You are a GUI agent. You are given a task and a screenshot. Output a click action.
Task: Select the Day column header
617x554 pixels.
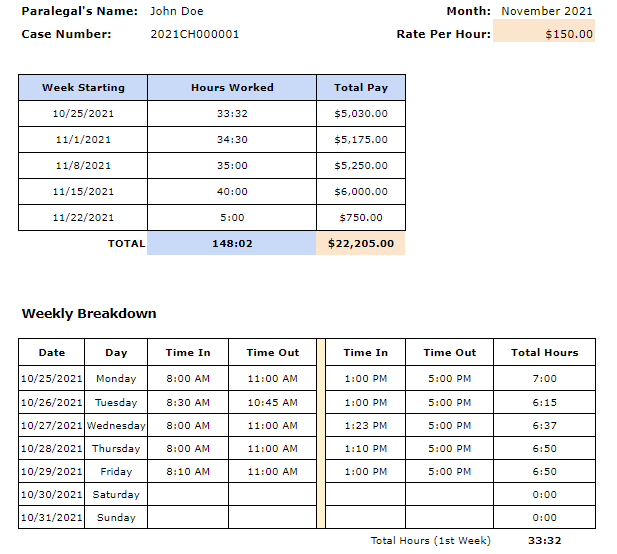[116, 353]
